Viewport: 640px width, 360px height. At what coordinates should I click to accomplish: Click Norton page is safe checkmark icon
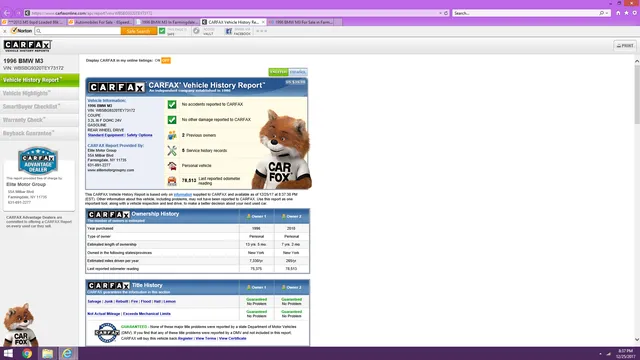[162, 31]
